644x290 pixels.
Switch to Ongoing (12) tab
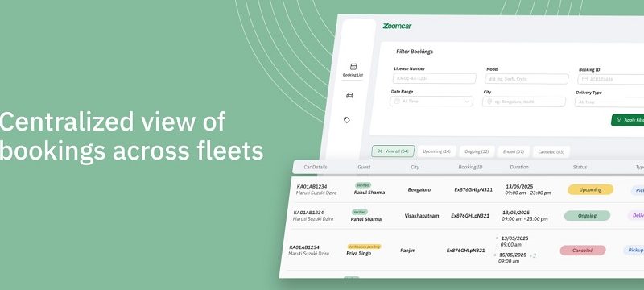pos(477,151)
